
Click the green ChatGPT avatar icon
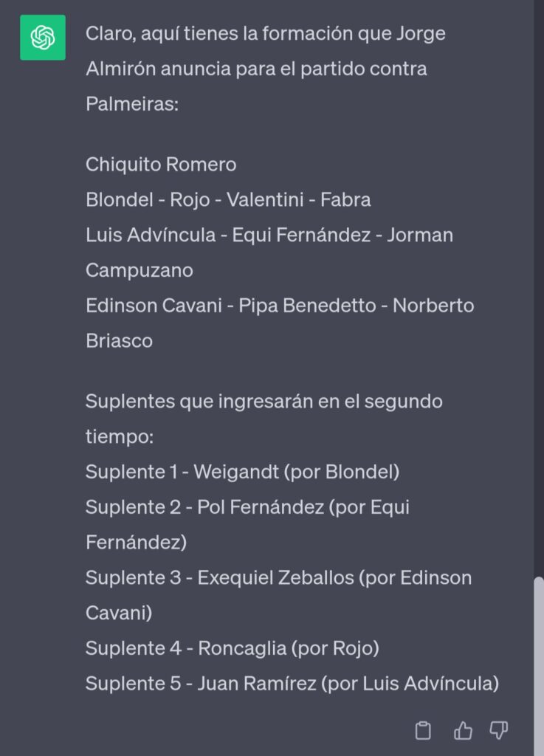tap(42, 37)
